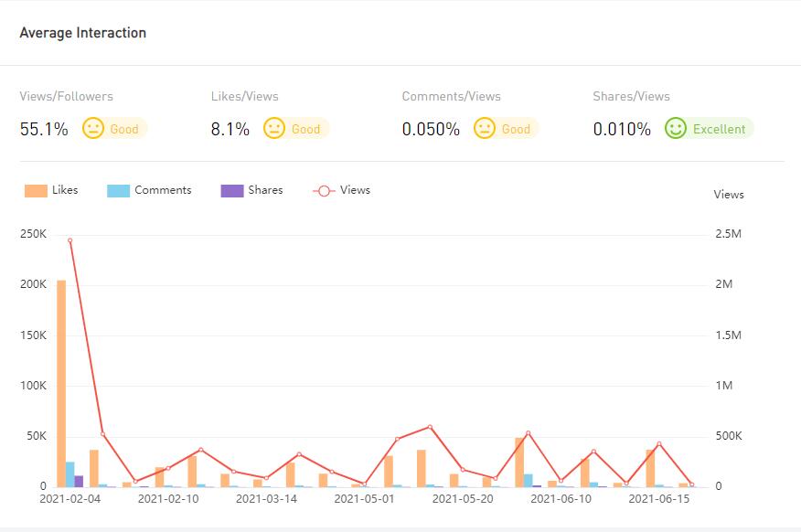Click the last Views data point at far right

(x=691, y=484)
